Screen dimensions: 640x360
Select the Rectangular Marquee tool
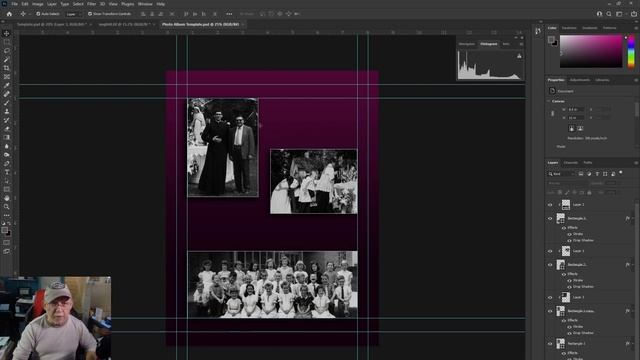[7, 42]
